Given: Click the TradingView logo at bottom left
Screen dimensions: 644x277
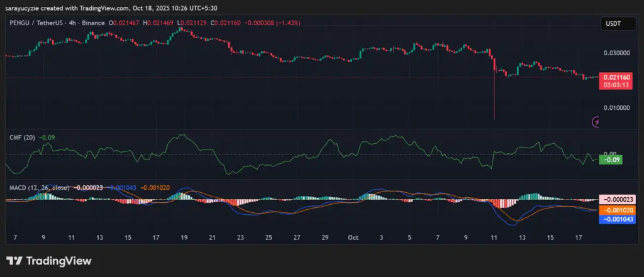Looking at the screenshot, I should coord(49,261).
